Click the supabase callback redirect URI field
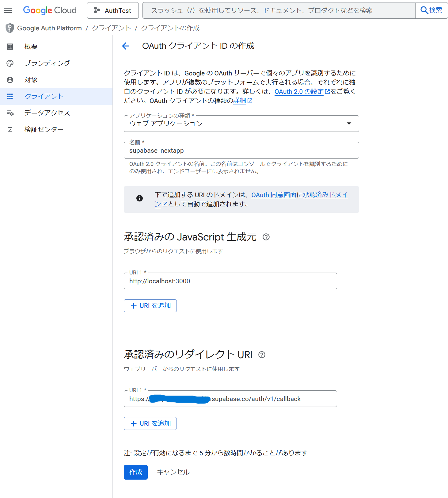This screenshot has width=448, height=498. click(230, 399)
